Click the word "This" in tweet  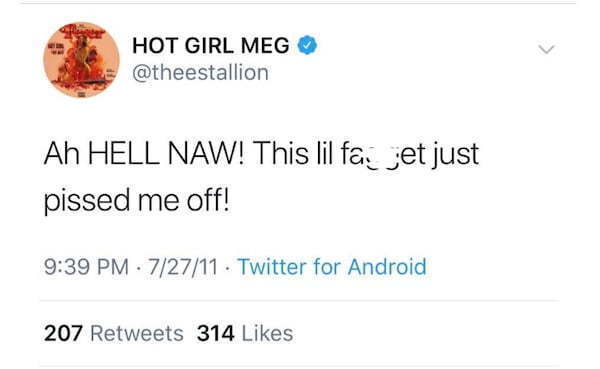click(x=280, y=153)
